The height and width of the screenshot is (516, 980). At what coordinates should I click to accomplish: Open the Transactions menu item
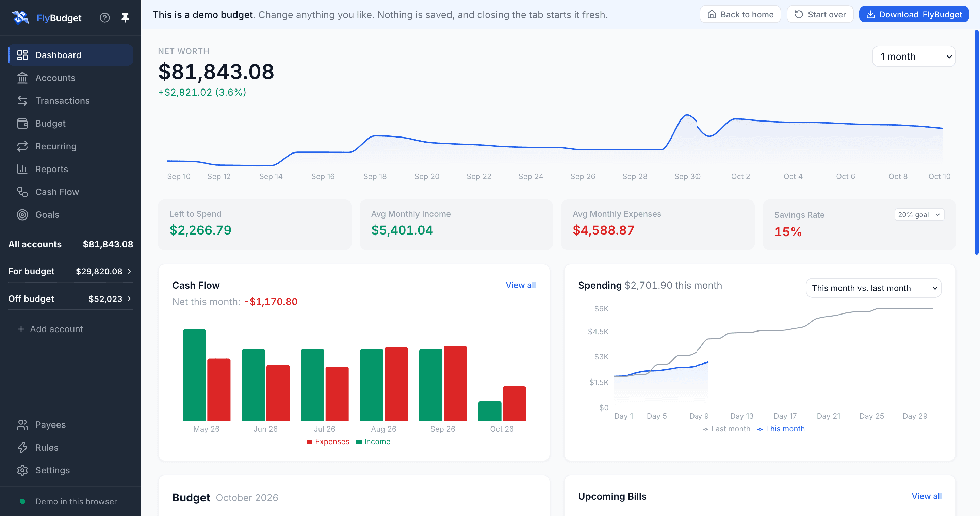click(71, 101)
